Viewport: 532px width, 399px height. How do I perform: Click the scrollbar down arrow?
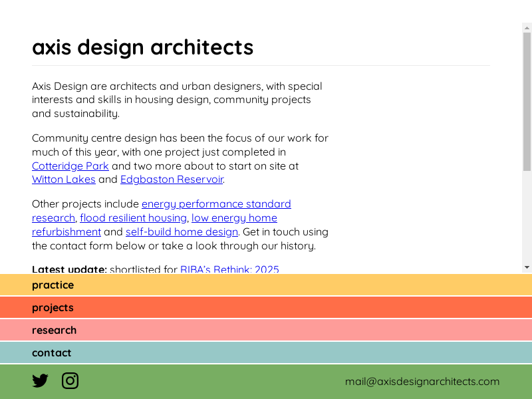point(527,267)
